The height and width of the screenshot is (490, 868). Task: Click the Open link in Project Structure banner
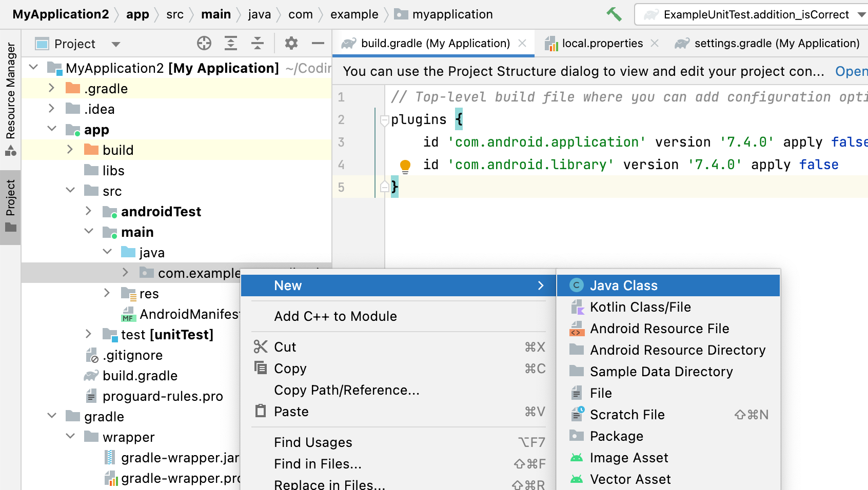point(852,71)
